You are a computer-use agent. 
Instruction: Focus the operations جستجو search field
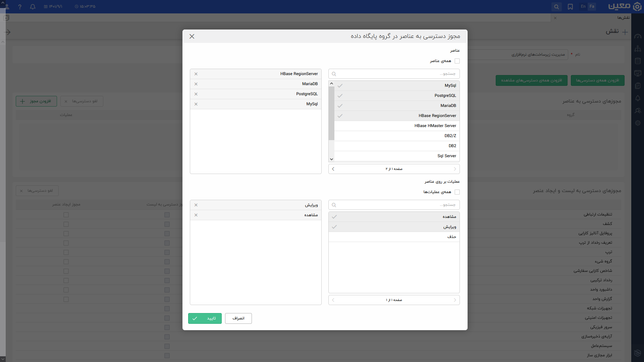click(x=394, y=205)
